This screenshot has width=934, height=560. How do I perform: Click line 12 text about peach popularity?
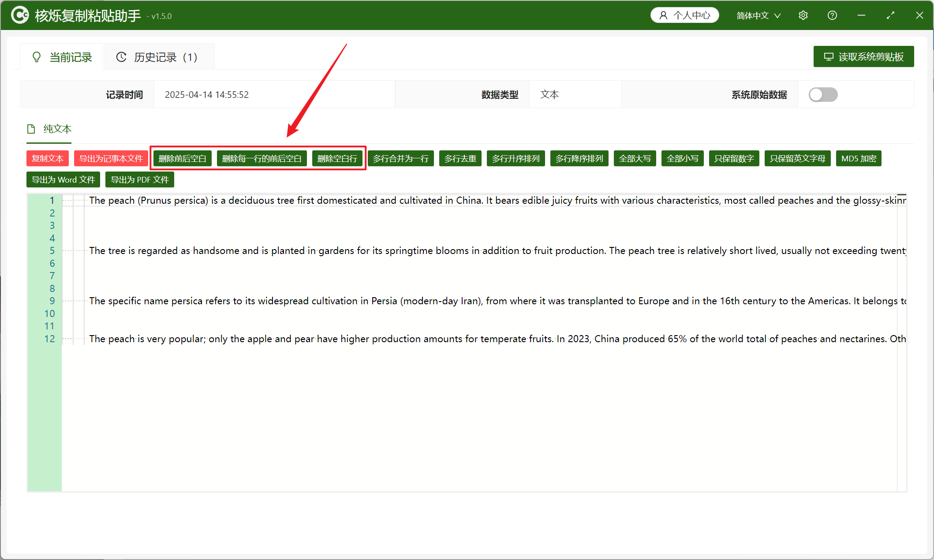pyautogui.click(x=497, y=339)
